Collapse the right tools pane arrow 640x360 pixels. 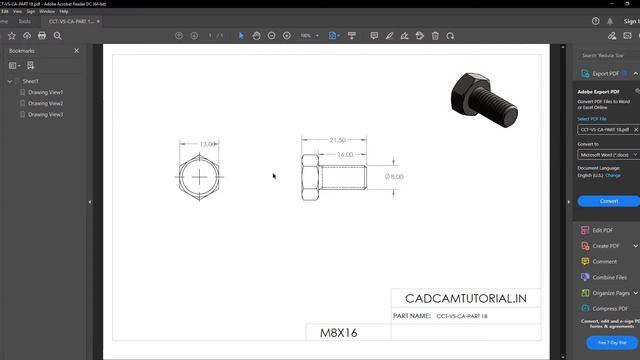(x=569, y=202)
